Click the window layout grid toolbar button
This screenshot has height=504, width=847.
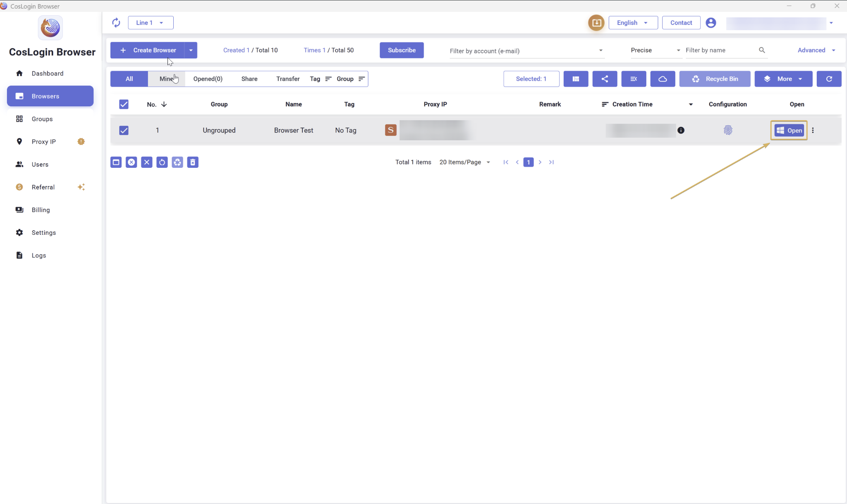pos(576,79)
